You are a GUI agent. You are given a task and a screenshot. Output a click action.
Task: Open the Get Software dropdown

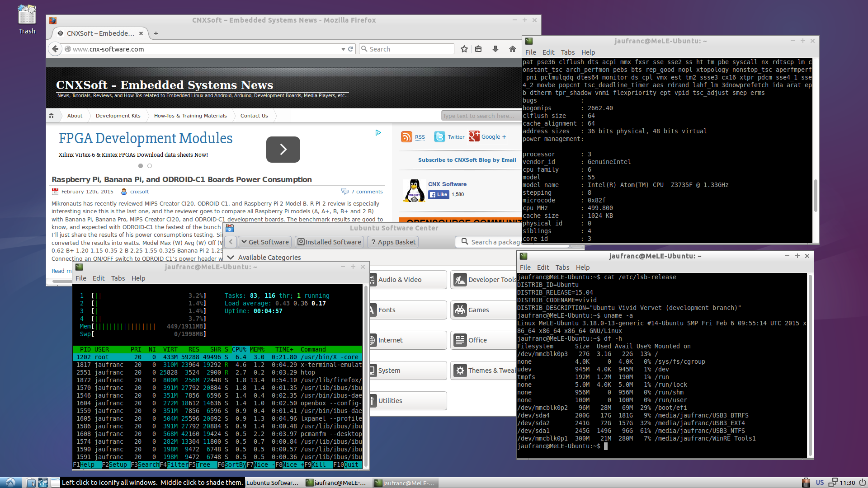265,242
